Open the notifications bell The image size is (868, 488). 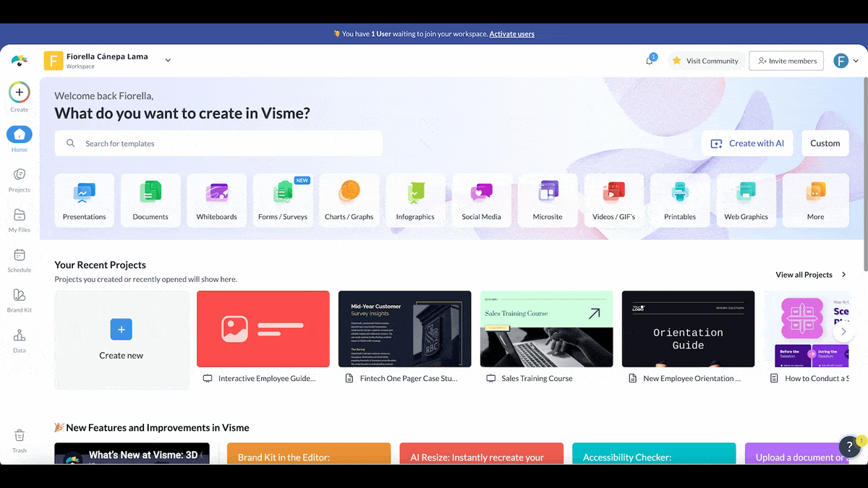(650, 61)
